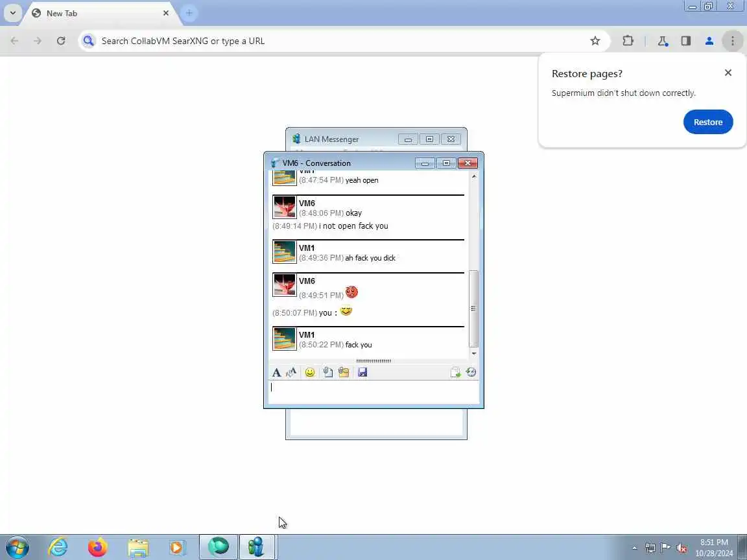Click the send file (paperclip page) icon
The height and width of the screenshot is (560, 747).
point(327,373)
